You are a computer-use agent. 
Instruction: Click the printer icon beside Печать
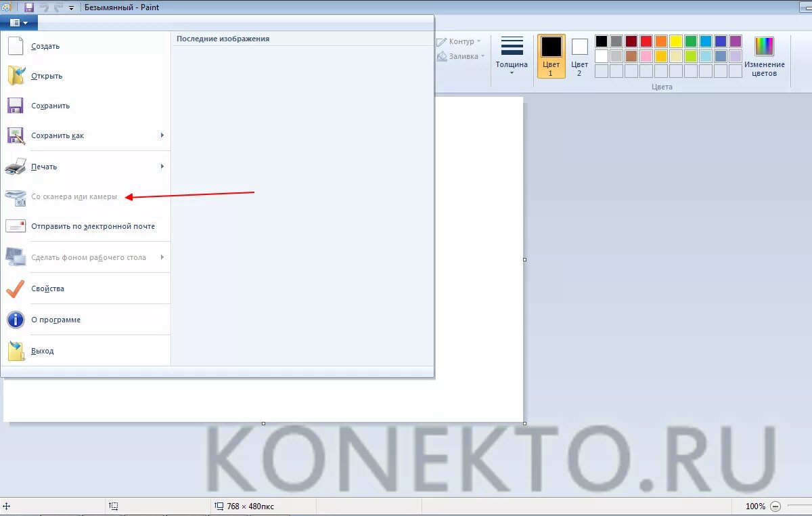pos(16,167)
